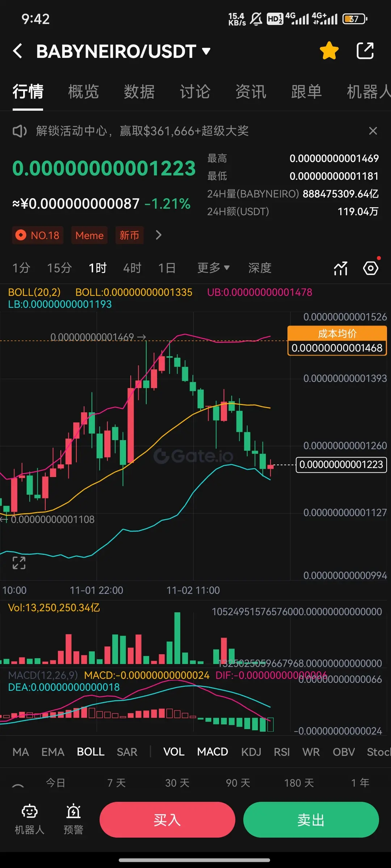Select the 行情 tab
This screenshot has height=868, width=391.
pos(28,92)
